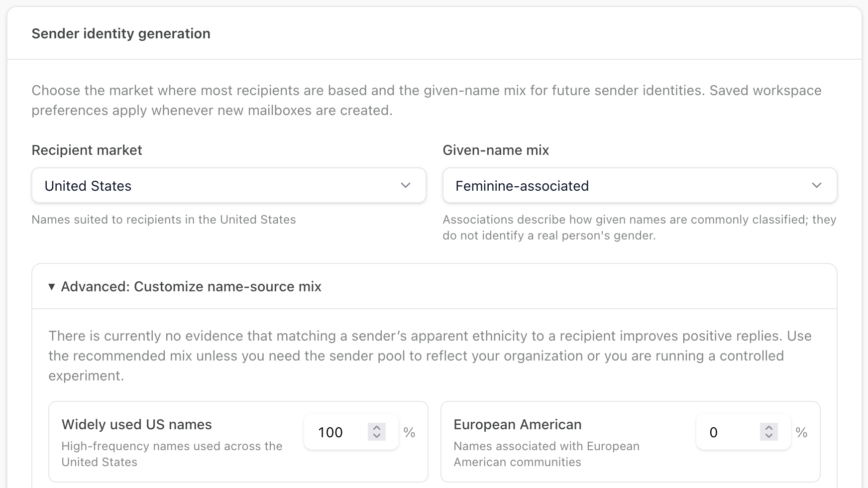
Task: Click the Widely used US names percentage field
Action: point(351,432)
